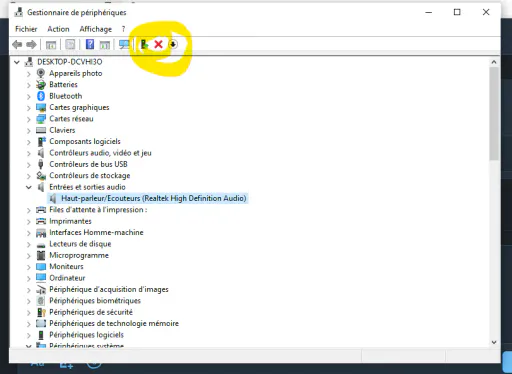This screenshot has height=374, width=512.
Task: Expand Contrôleurs audio, vidéo et jeu
Action: [29, 153]
